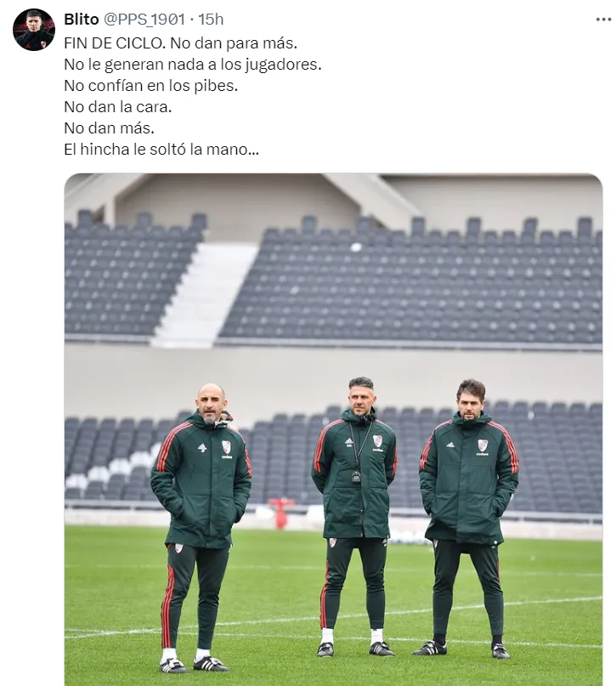Select the 'FIN DE CICLO' first line of the tweet

tap(181, 43)
